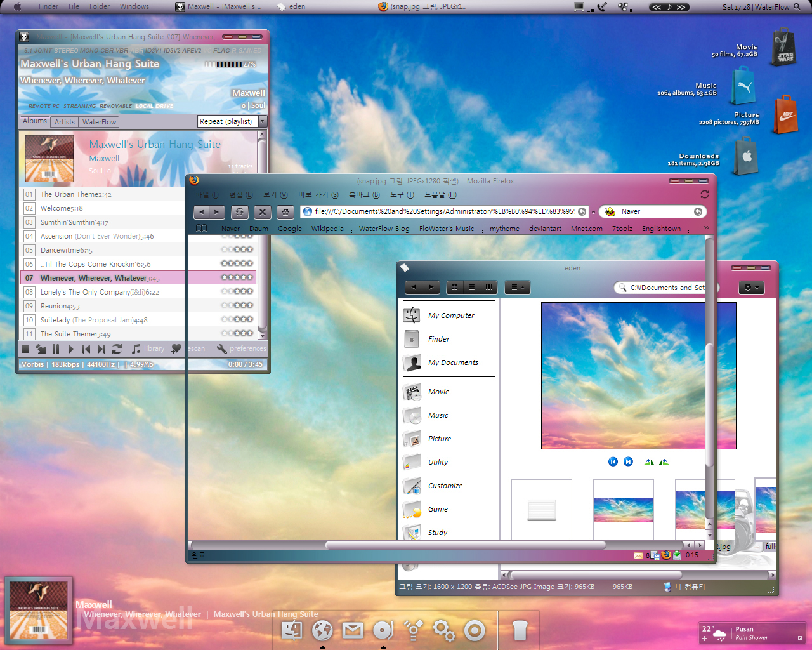This screenshot has width=812, height=650.
Task: Open the mail envelope icon in the dock
Action: [x=353, y=630]
